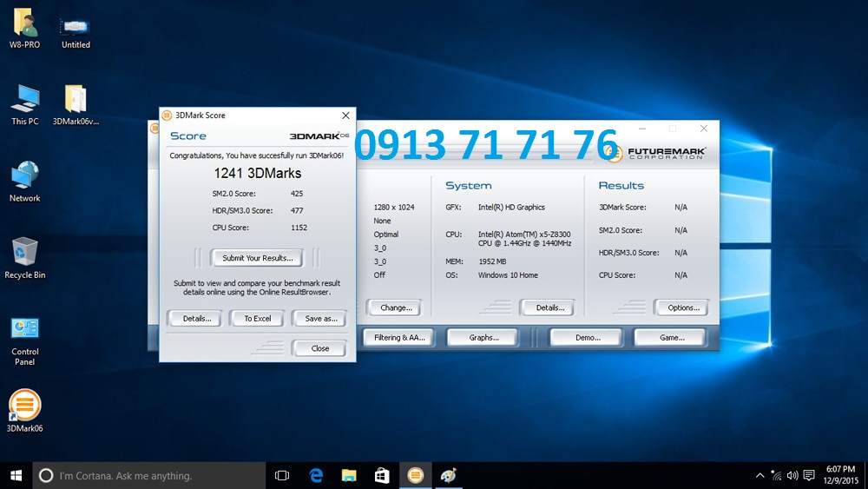Start the Demo... button
868x489 pixels.
(588, 337)
